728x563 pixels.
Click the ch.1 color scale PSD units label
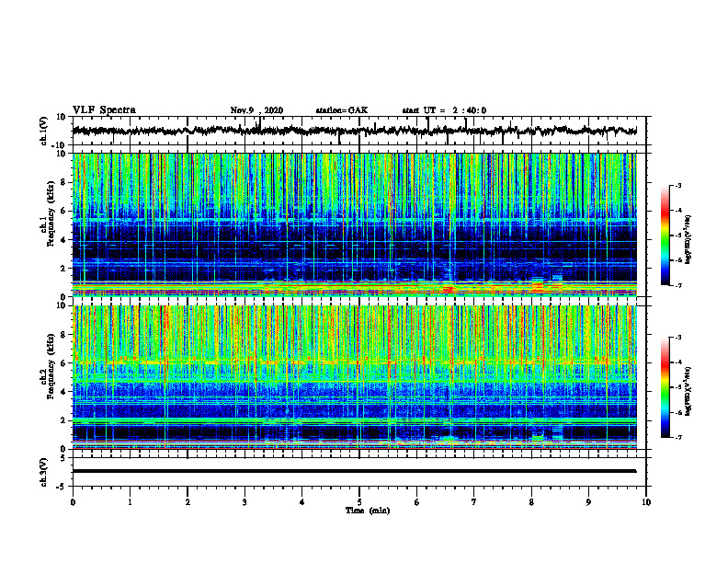pos(688,239)
